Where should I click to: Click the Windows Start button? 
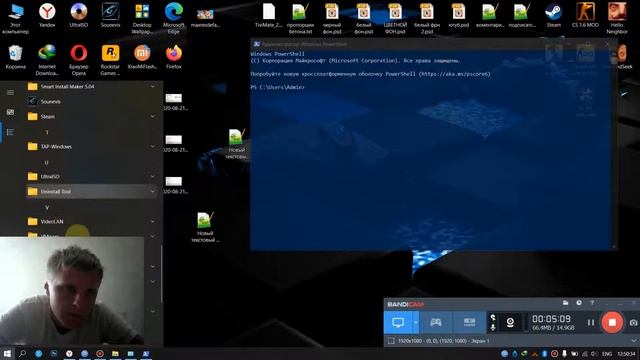tap(7, 353)
